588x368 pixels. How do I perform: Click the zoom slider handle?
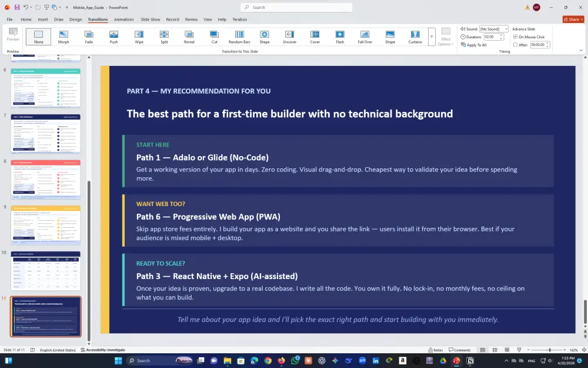tap(550, 350)
